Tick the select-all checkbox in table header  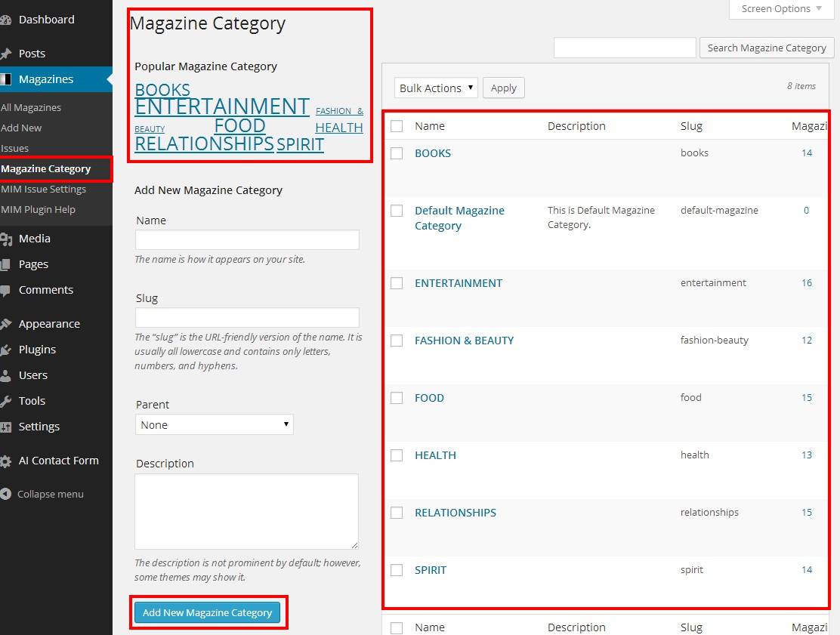[397, 126]
